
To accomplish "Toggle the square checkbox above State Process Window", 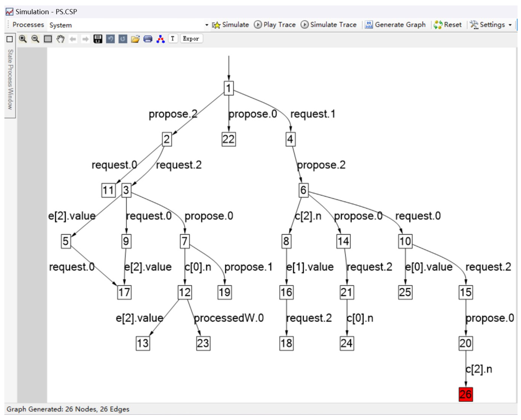I will [x=10, y=39].
